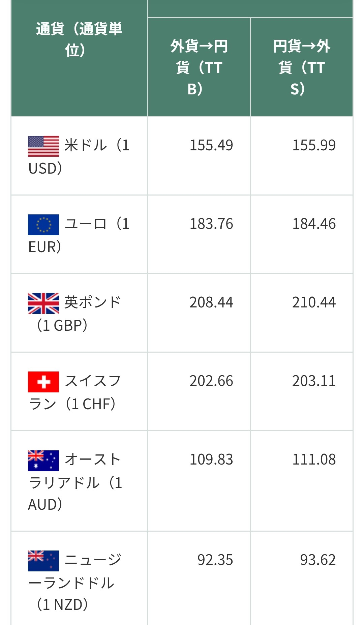Click the Australian flag icon

[x=43, y=460]
